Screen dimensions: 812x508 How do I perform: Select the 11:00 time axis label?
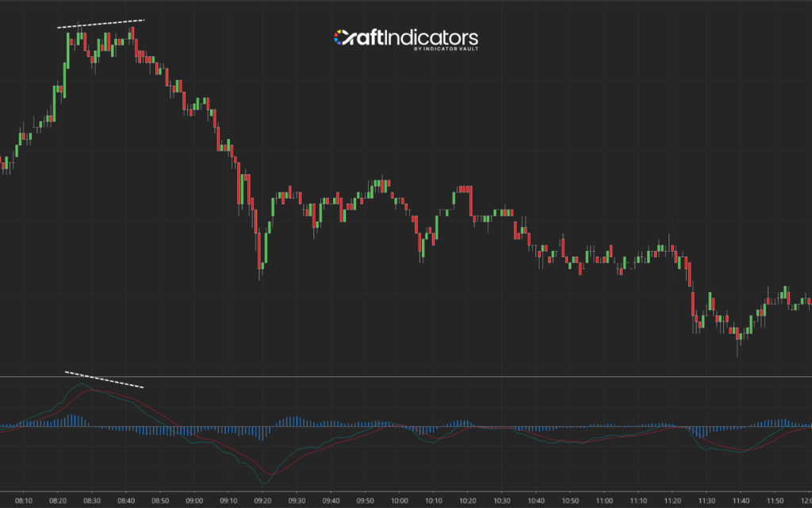603,501
